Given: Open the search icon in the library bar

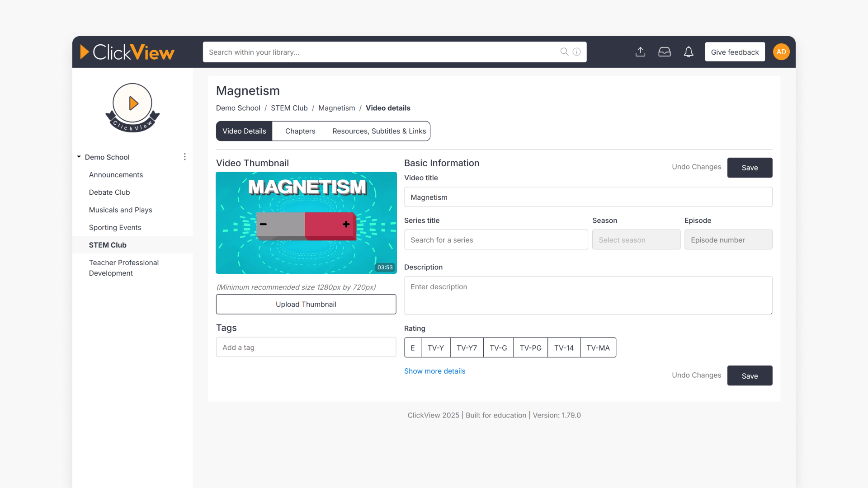Looking at the screenshot, I should tap(564, 52).
